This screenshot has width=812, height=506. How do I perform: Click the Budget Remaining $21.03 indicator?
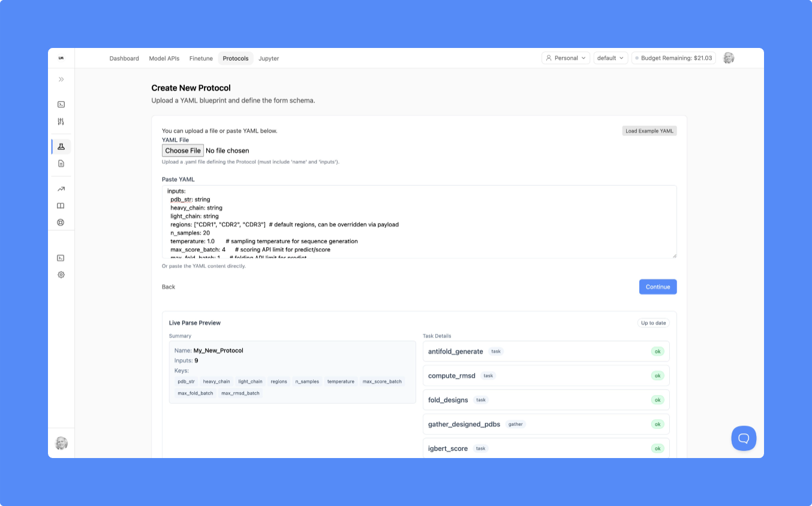[x=673, y=58]
